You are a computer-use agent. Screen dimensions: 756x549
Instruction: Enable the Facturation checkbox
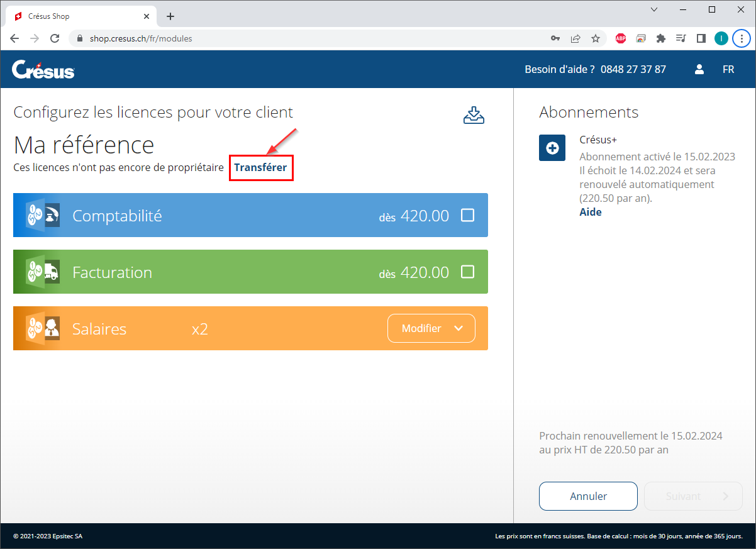[467, 272]
